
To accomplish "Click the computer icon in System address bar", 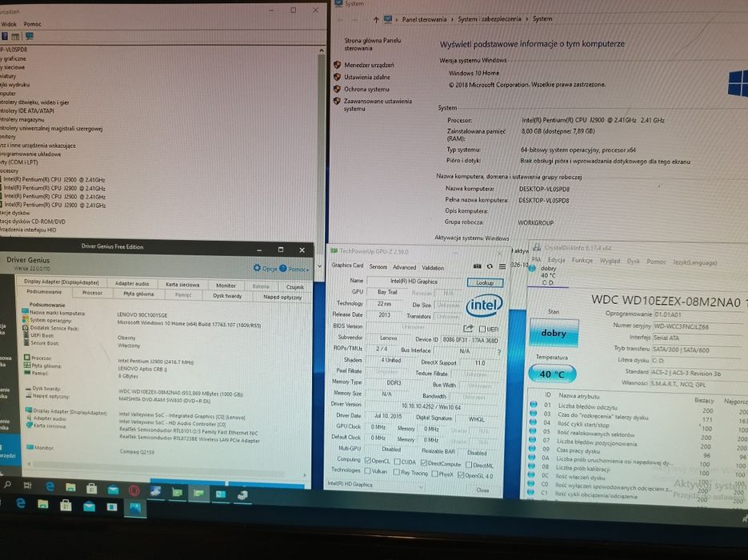I will click(x=388, y=19).
